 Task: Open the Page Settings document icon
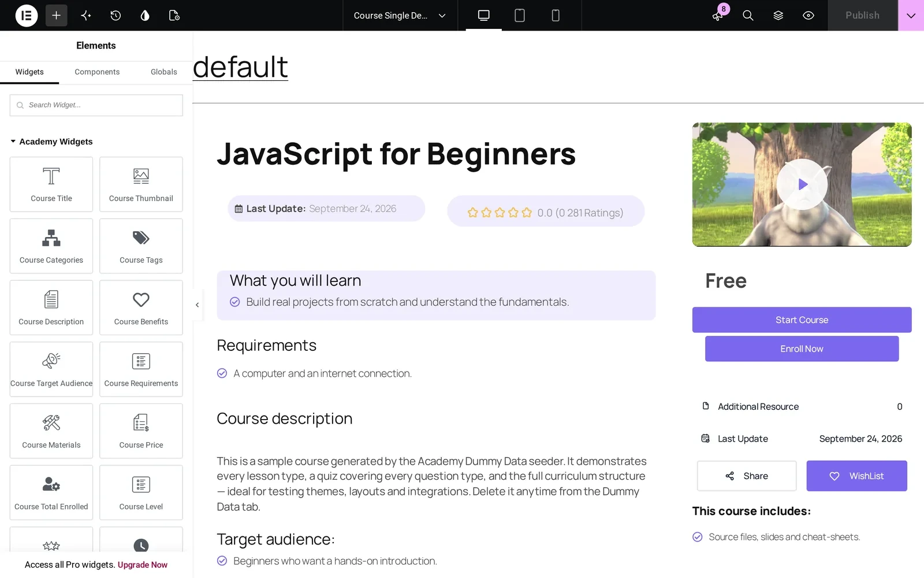[x=174, y=16]
